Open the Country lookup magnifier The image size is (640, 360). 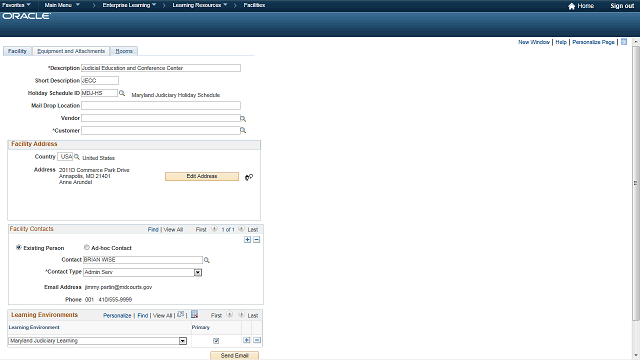(x=77, y=157)
